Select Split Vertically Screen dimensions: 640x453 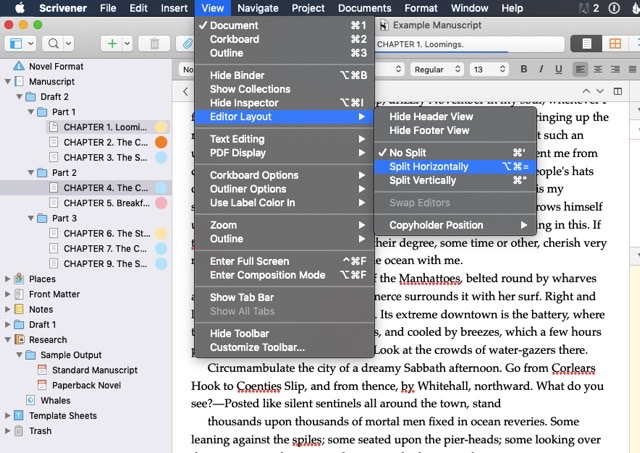click(x=455, y=180)
